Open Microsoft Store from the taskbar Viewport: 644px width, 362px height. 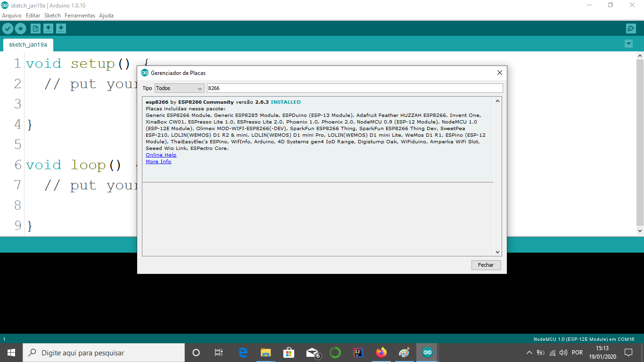289,353
